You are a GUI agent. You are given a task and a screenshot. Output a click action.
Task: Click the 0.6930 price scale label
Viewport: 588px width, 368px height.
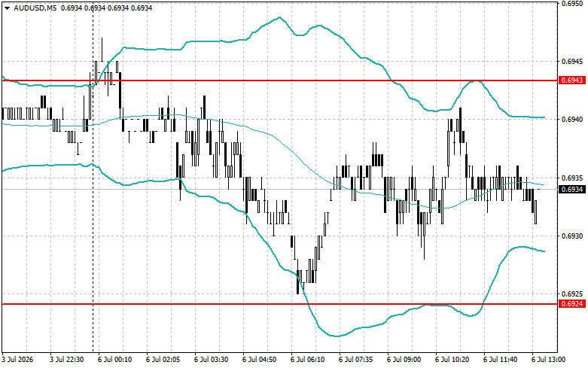(x=572, y=236)
